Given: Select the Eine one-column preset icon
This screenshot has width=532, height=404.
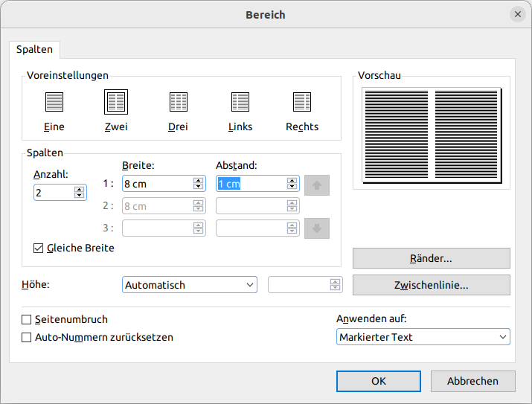Looking at the screenshot, I should coord(54,102).
